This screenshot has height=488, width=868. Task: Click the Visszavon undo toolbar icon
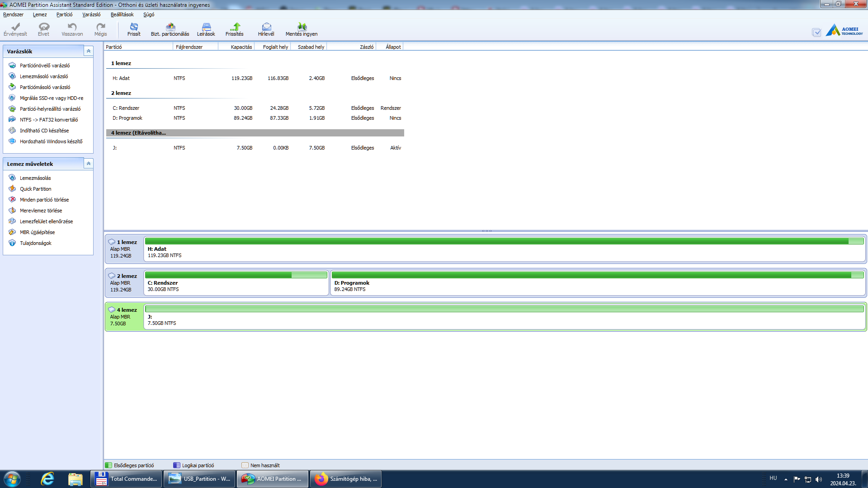pos(72,29)
